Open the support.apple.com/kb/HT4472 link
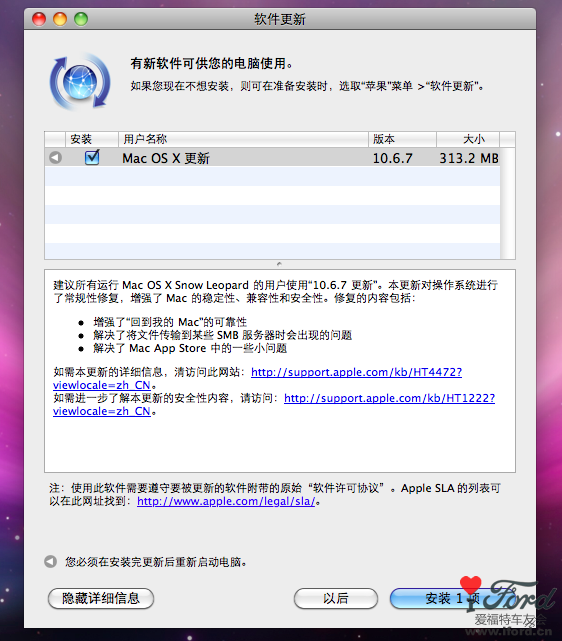The image size is (562, 641). 356,372
